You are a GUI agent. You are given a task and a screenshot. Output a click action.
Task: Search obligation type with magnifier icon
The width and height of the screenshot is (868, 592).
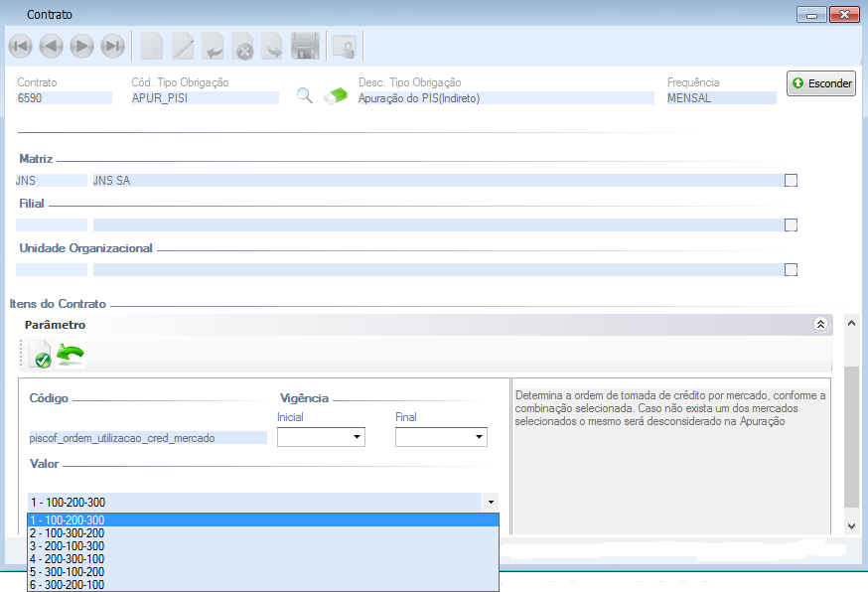(305, 95)
